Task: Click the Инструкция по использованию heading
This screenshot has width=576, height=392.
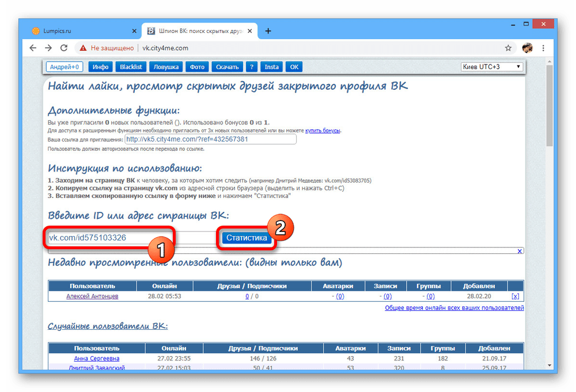Action: click(125, 168)
